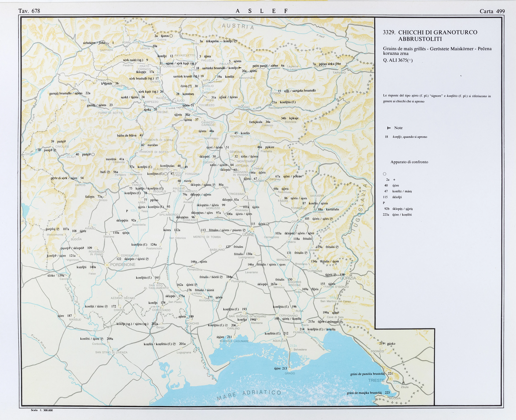Viewport: 516px width, 420px height.
Task: Click legend entry '223a šjóre / koŋféti'
Action: 397,215
